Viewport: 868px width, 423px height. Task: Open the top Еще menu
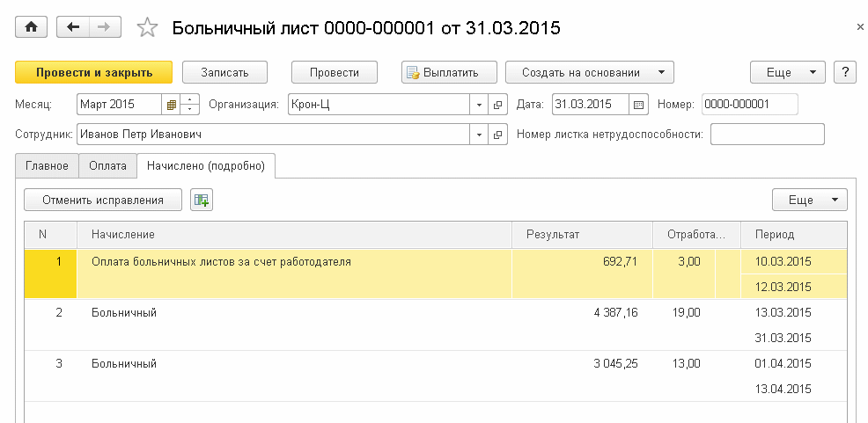(788, 72)
